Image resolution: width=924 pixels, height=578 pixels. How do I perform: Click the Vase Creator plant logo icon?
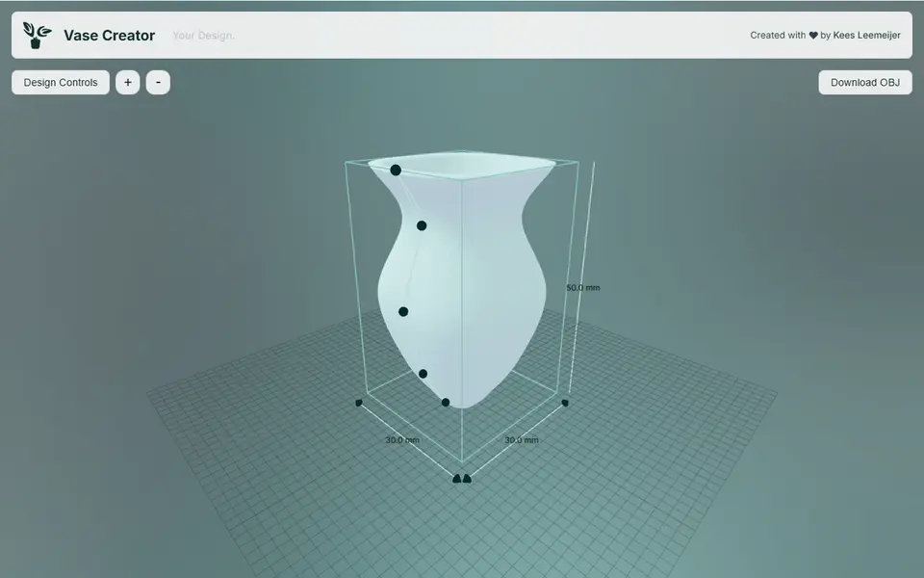coord(37,36)
